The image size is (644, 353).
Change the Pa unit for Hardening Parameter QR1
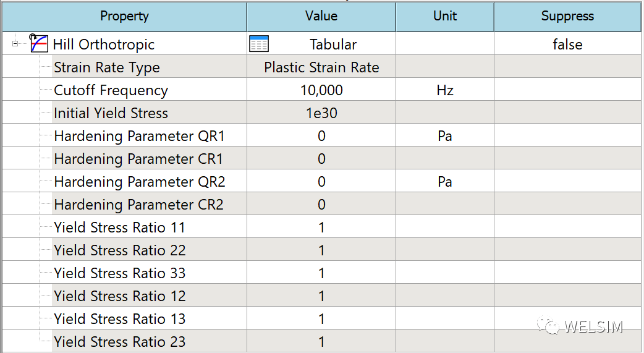[x=445, y=135]
